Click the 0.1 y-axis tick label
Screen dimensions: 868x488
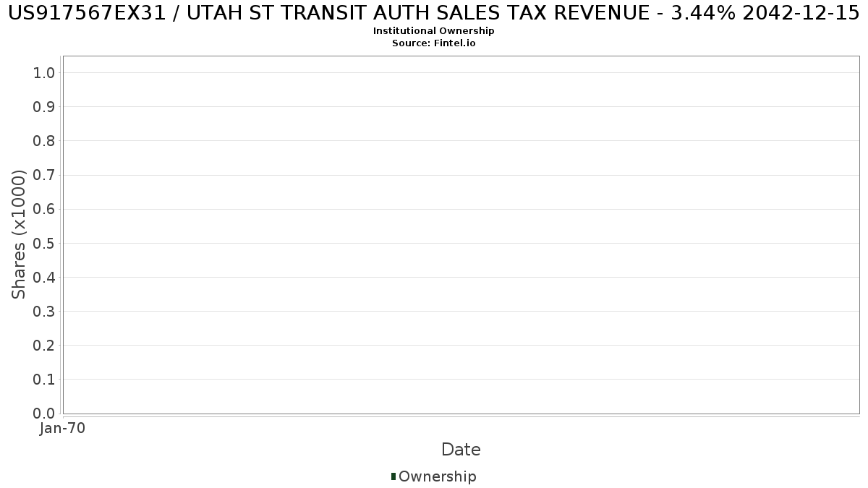(x=44, y=380)
